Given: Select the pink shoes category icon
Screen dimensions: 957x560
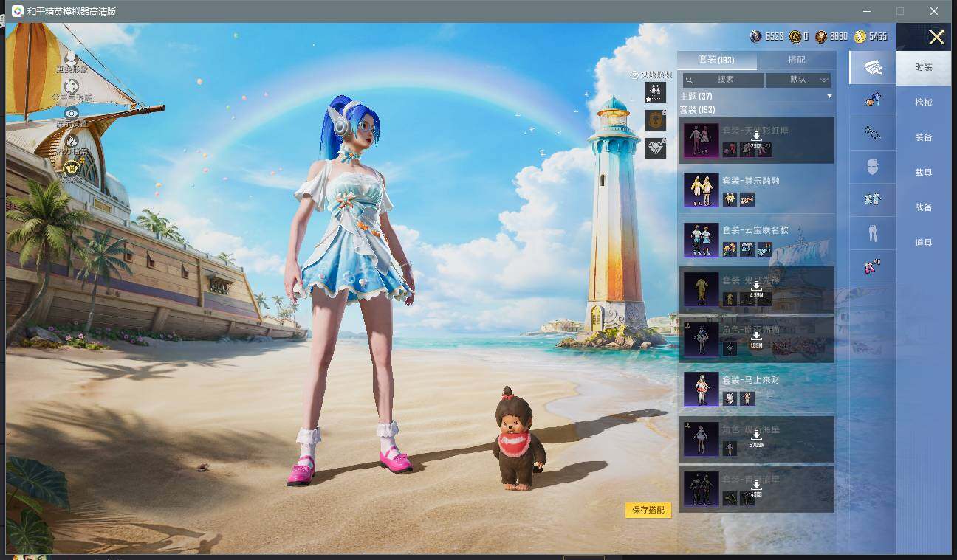Looking at the screenshot, I should click(x=873, y=266).
